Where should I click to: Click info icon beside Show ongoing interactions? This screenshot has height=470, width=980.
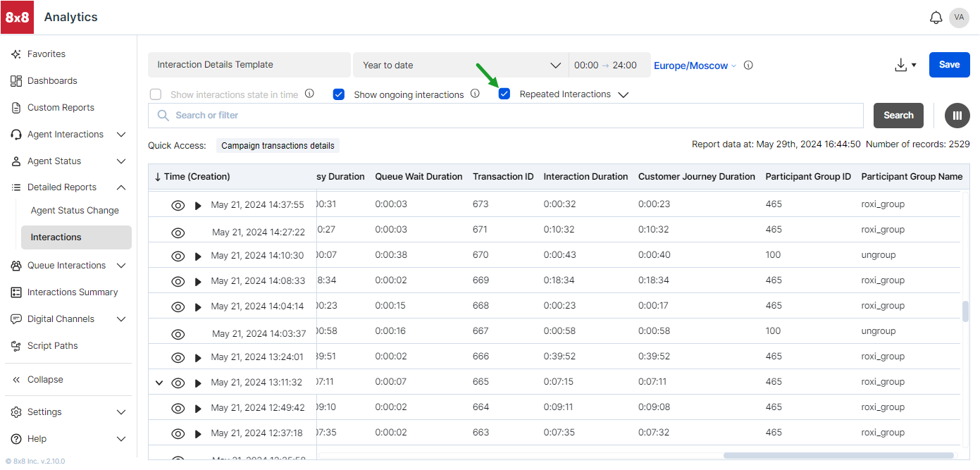point(475,93)
